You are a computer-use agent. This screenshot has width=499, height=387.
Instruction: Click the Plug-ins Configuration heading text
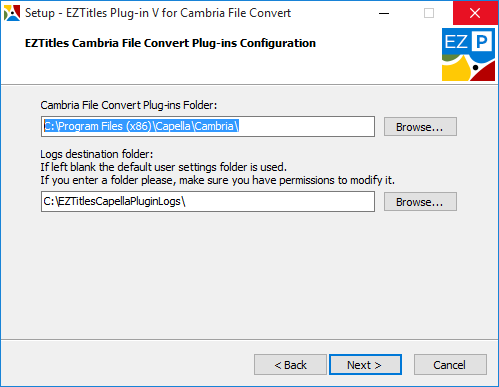(x=170, y=43)
